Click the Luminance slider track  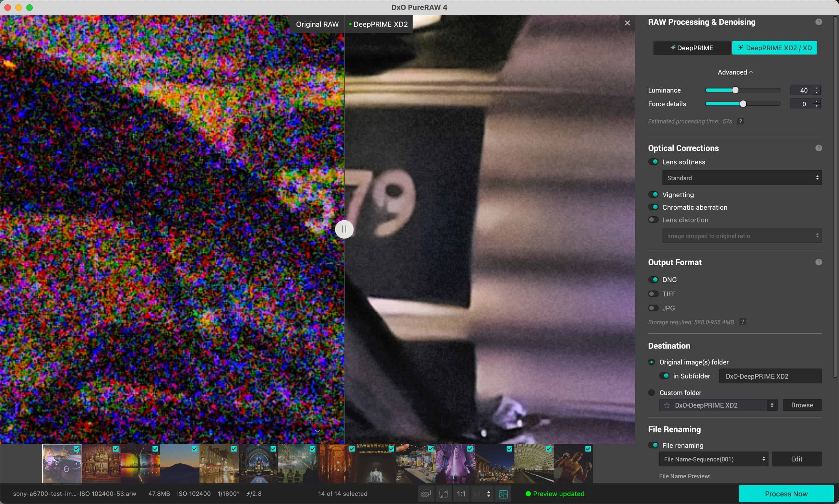click(x=743, y=90)
